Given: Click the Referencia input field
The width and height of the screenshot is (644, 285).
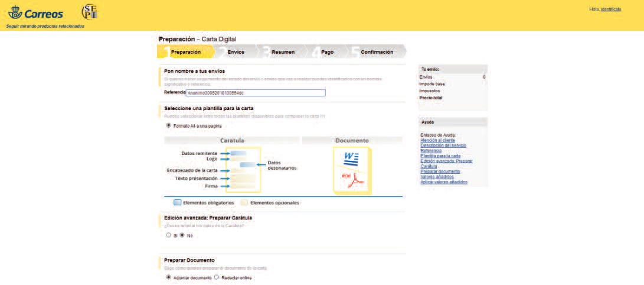Looking at the screenshot, I should click(256, 93).
